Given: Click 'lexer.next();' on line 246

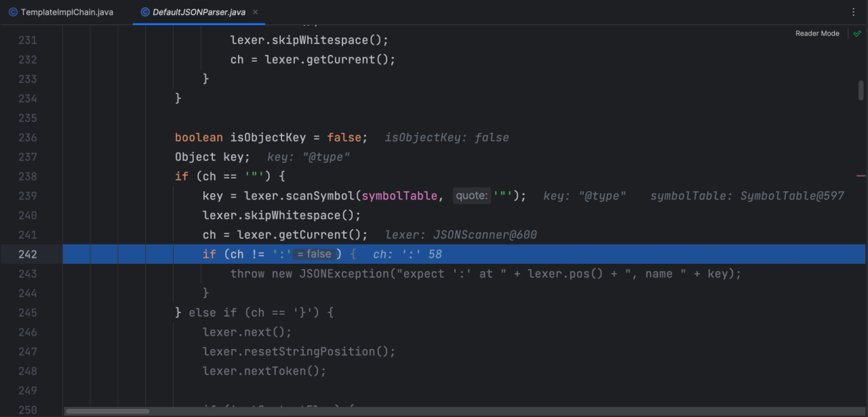Looking at the screenshot, I should (x=247, y=332).
